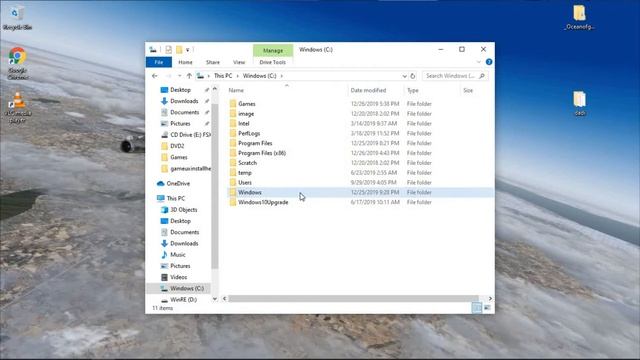Screen dimensions: 640x360
Task: Select the Users folder
Action: [x=245, y=182]
